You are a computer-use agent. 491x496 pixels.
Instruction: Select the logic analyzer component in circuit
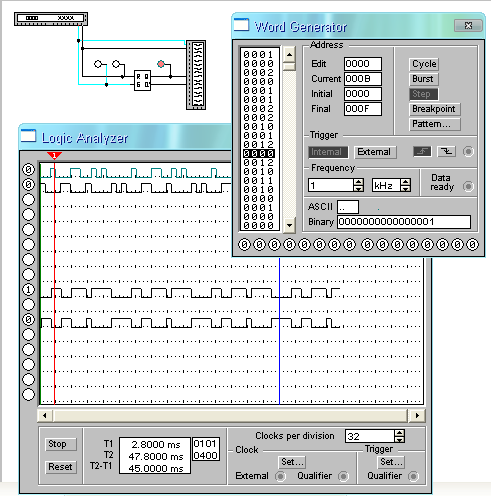(196, 75)
